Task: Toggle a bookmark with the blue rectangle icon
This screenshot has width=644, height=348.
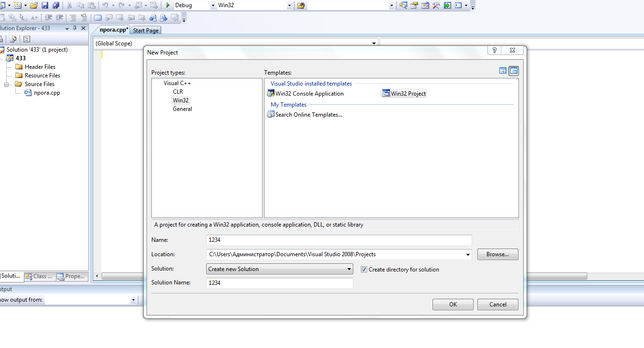Action: 98,18
